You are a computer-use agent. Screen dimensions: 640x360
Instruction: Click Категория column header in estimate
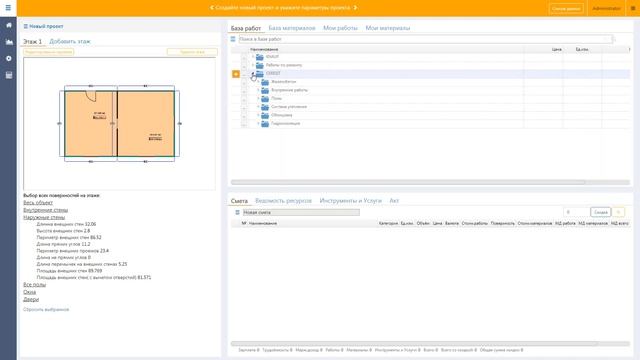(x=388, y=224)
